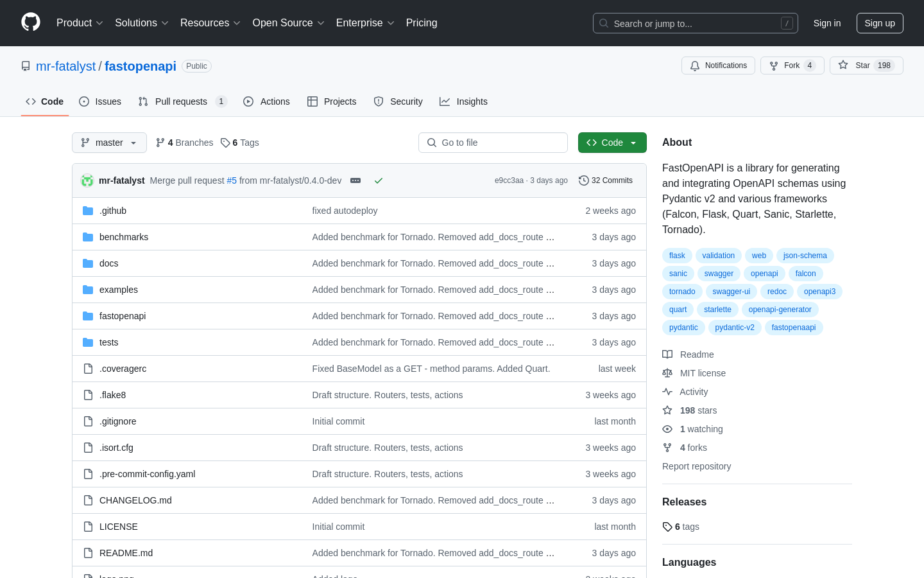Open the Open Source dropdown menu

(289, 22)
